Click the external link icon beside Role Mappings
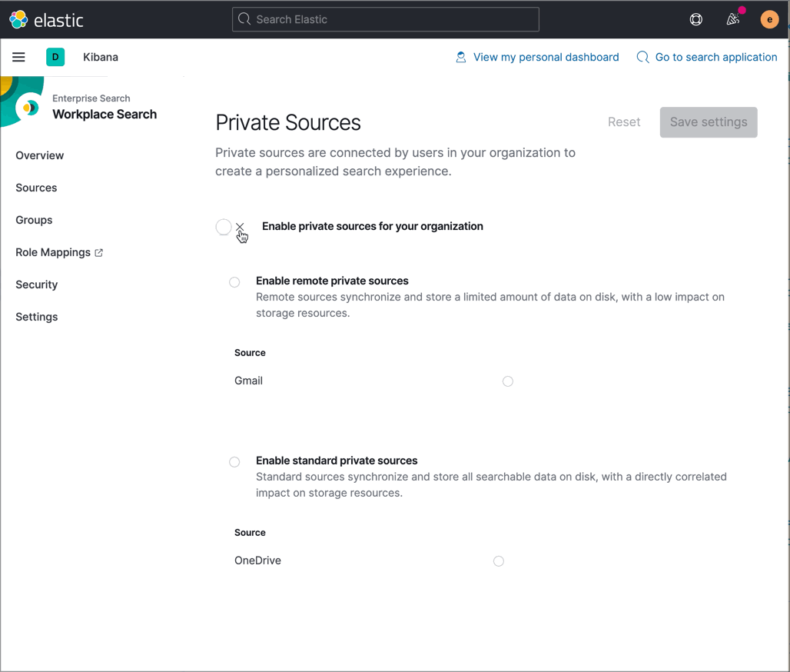Image resolution: width=790 pixels, height=672 pixels. pyautogui.click(x=99, y=252)
